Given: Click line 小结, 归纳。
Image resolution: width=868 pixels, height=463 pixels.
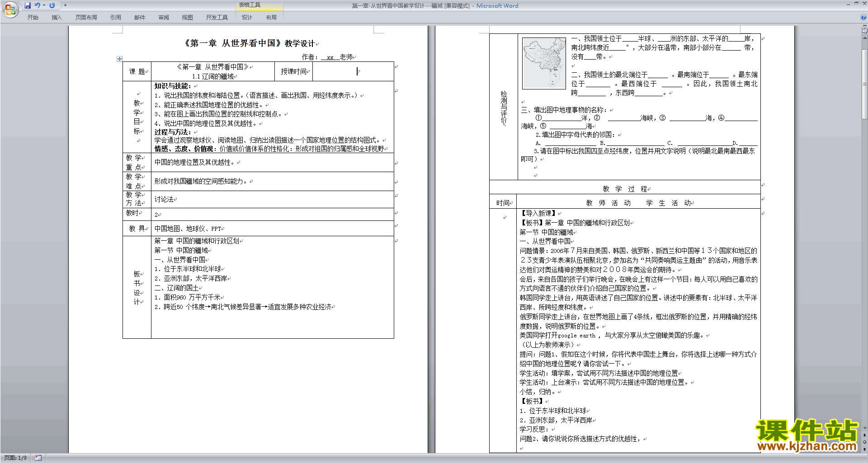Looking at the screenshot, I should [x=538, y=392].
